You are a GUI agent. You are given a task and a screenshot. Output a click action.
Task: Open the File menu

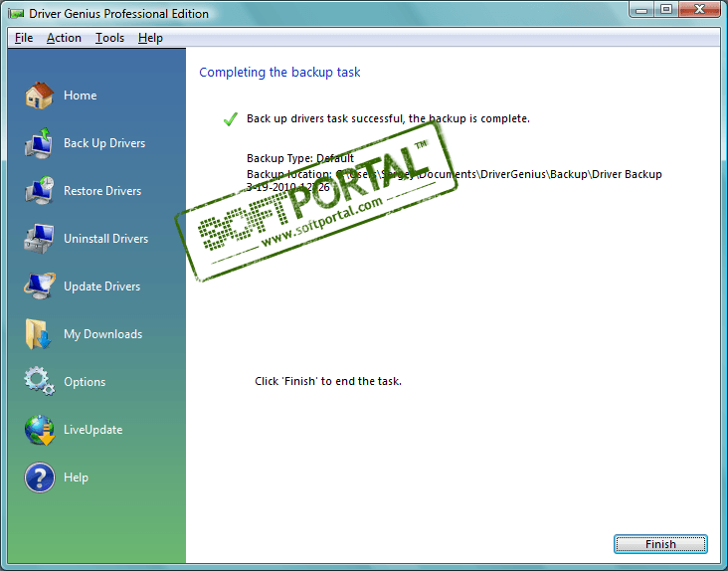point(24,38)
